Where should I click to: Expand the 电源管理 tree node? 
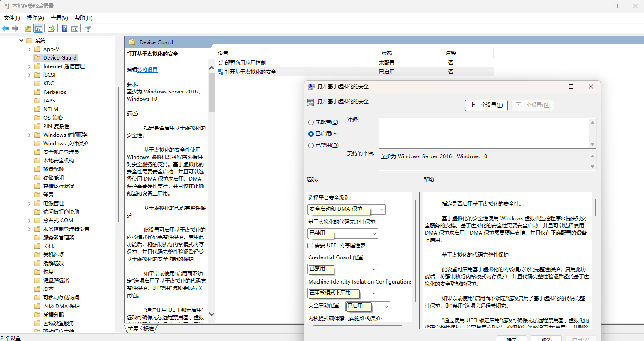[29, 203]
